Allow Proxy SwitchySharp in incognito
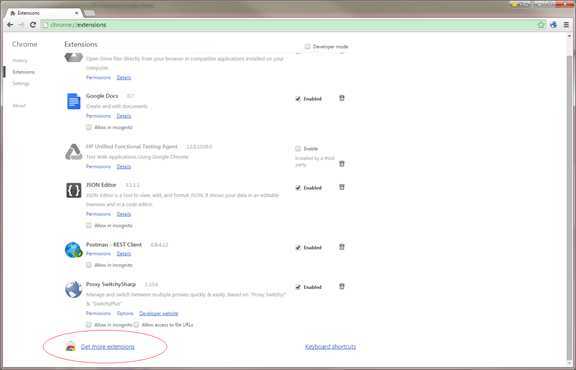The image size is (576, 370). 89,325
